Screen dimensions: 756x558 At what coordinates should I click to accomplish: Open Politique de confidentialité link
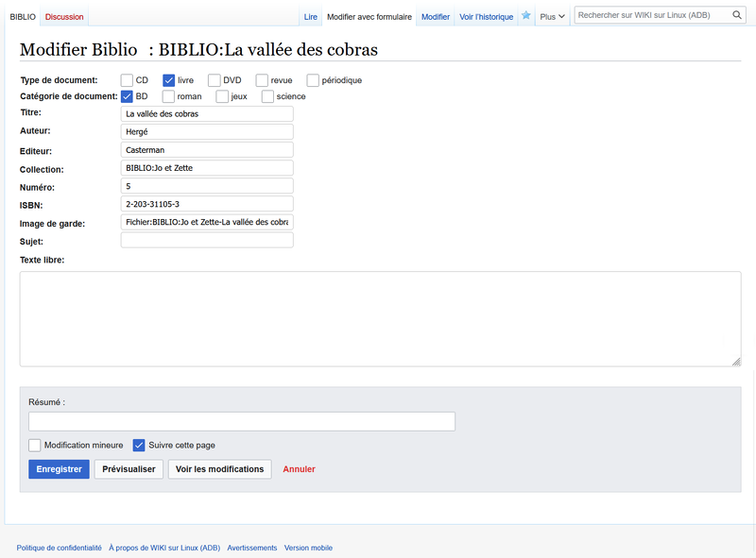tap(60, 548)
